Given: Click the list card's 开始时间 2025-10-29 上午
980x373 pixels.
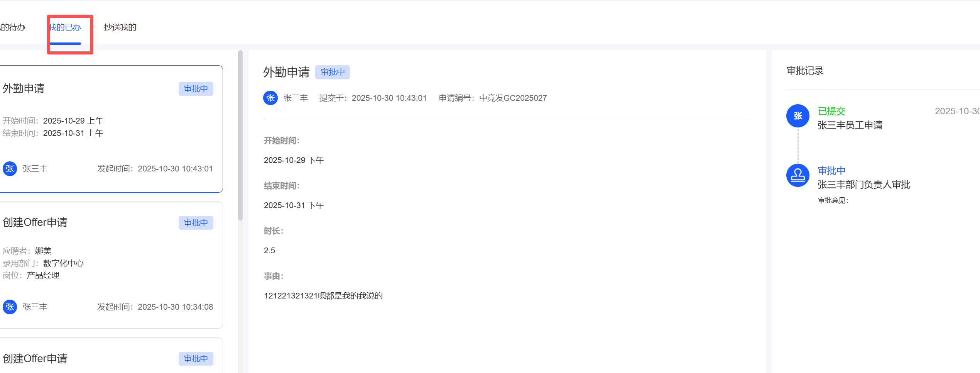Looking at the screenshot, I should pyautogui.click(x=53, y=121).
